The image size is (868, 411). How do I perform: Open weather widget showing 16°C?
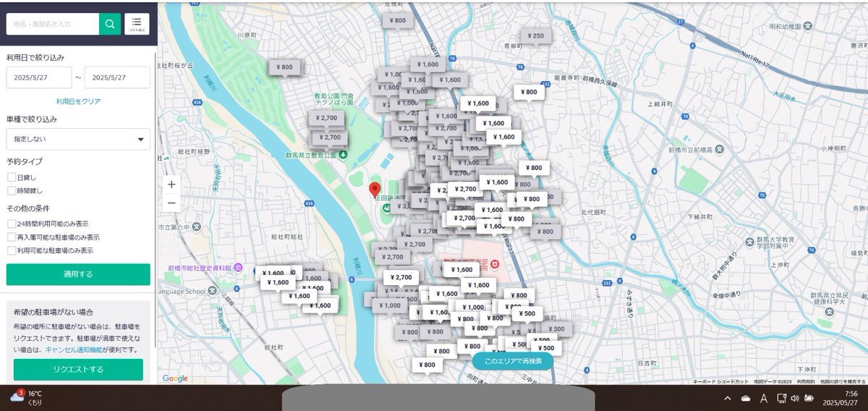pyautogui.click(x=26, y=397)
